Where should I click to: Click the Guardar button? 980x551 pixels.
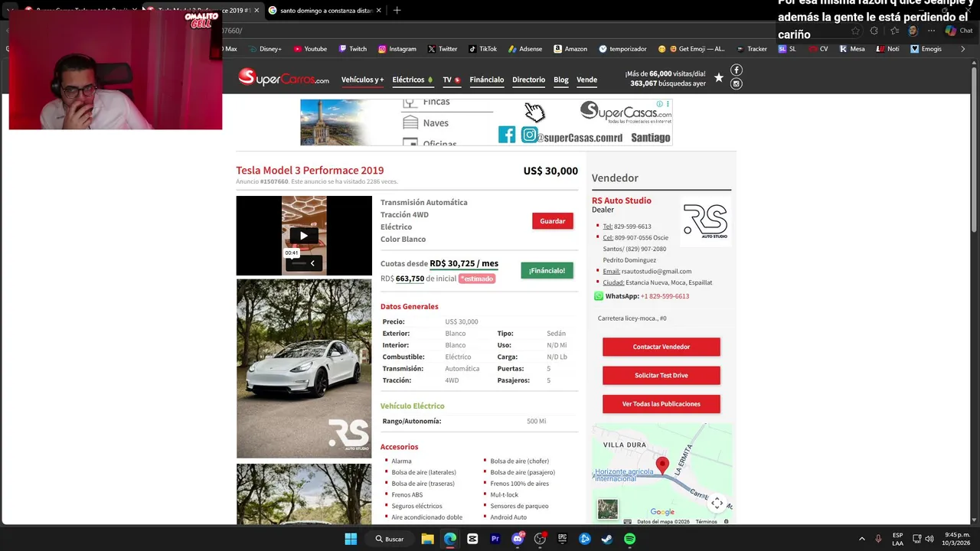pos(553,221)
